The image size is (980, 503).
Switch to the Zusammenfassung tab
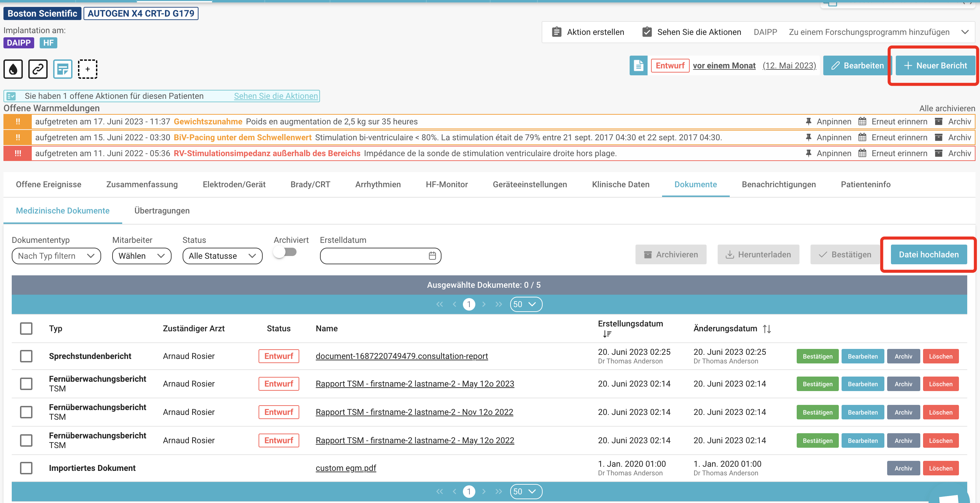[x=142, y=184]
